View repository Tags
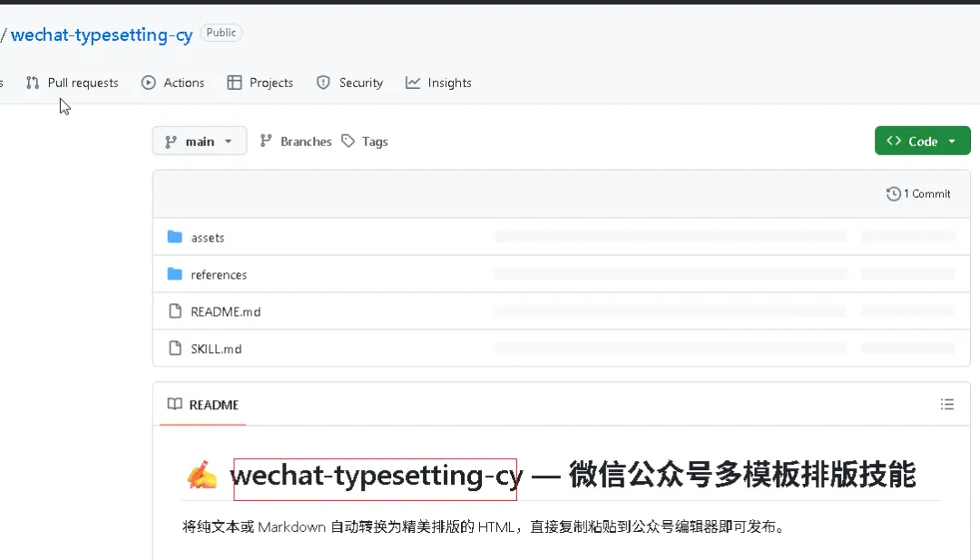980x560 pixels. (365, 142)
